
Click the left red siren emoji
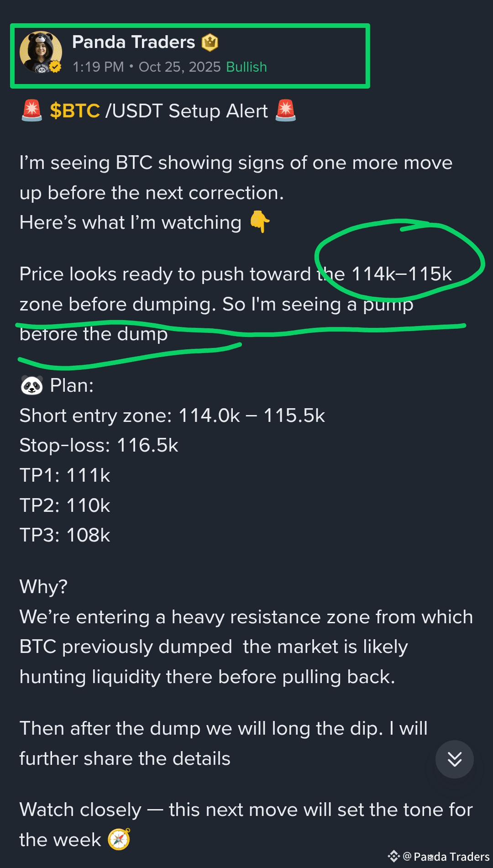[32, 111]
